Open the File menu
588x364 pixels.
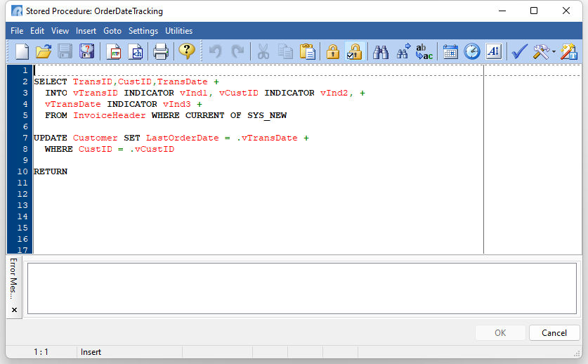(17, 31)
